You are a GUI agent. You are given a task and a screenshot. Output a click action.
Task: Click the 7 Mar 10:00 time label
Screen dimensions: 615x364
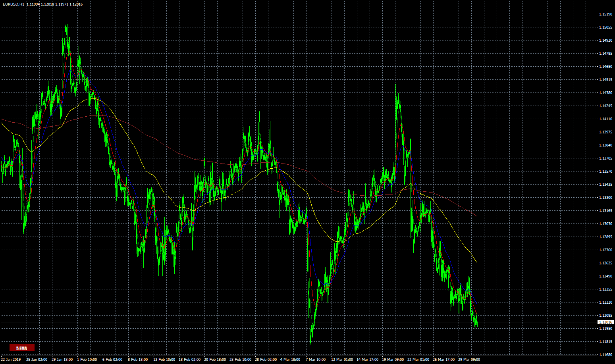click(316, 360)
